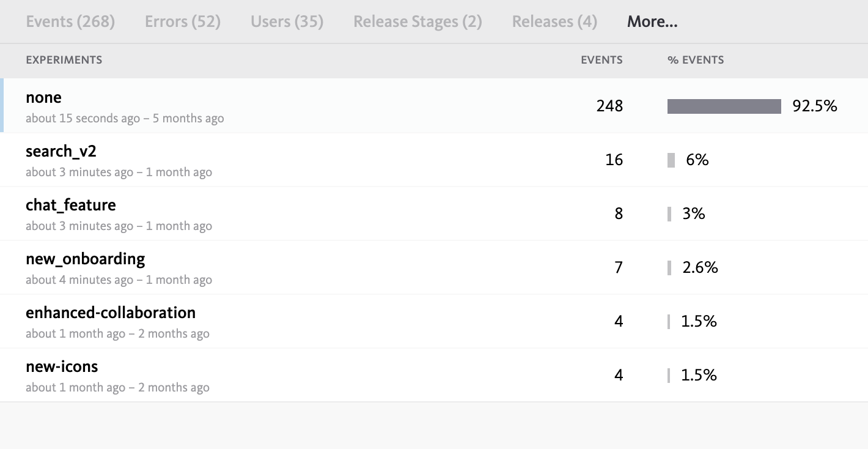Click the 16 events count for search_v2
Screen dimensions: 868x449
(x=614, y=160)
